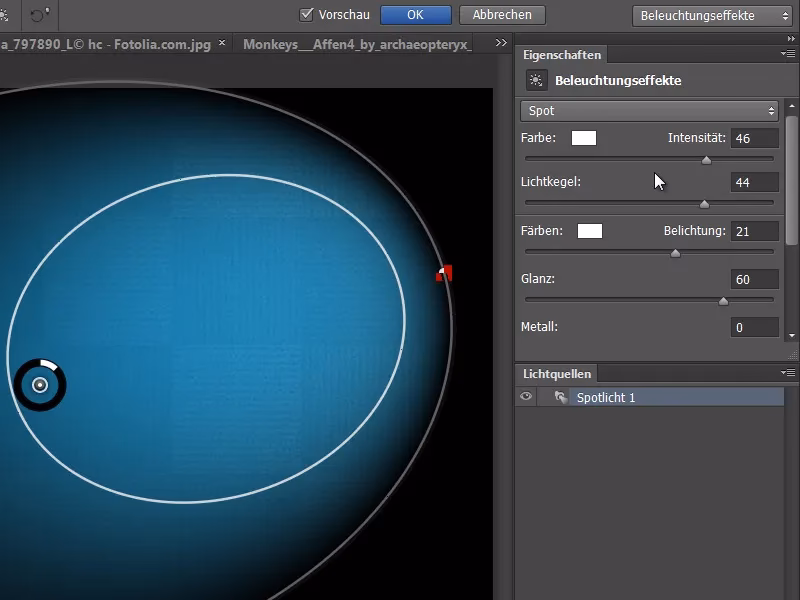Collapse the panel dock using double arrows
Image resolution: width=800 pixels, height=600 pixels.
791,38
